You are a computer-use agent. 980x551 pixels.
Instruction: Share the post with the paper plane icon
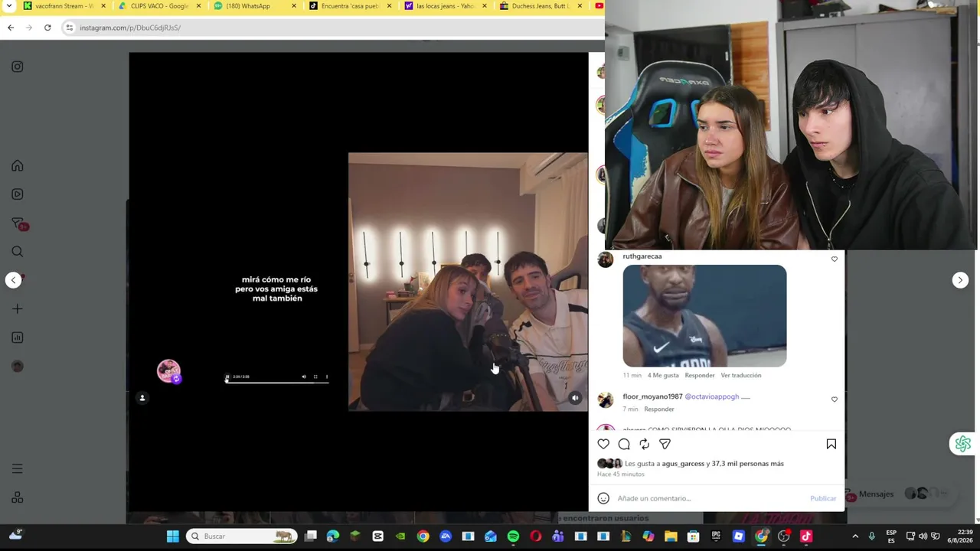coord(665,444)
